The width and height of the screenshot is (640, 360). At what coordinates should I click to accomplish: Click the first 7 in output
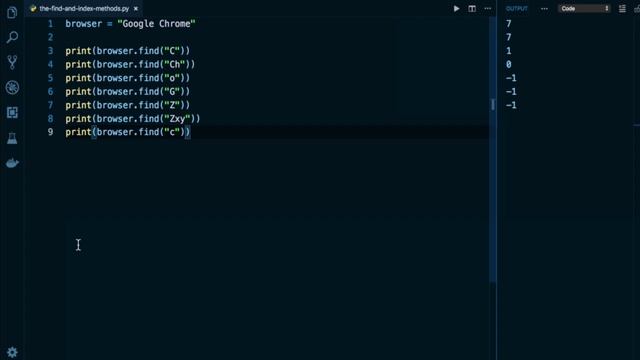(509, 24)
